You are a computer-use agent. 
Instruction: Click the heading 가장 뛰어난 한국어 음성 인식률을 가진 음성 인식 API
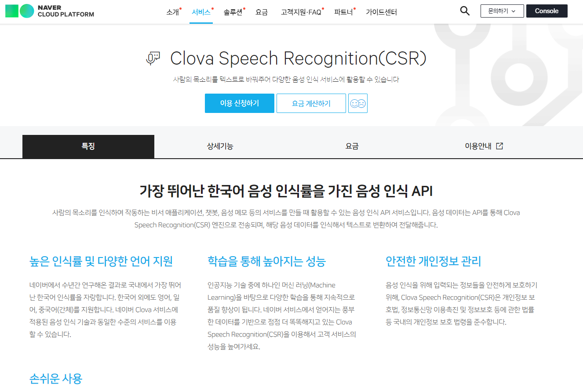tap(286, 191)
